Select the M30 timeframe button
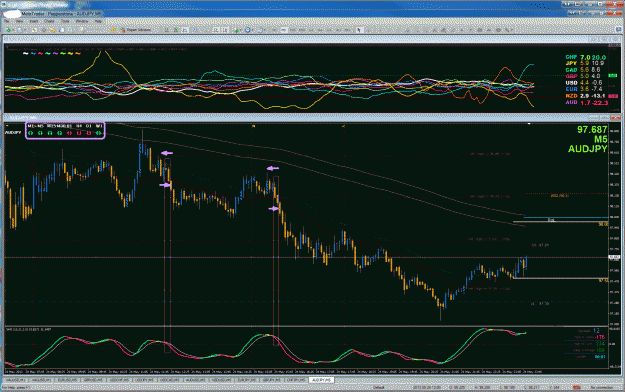625x392 pixels. tap(302, 30)
